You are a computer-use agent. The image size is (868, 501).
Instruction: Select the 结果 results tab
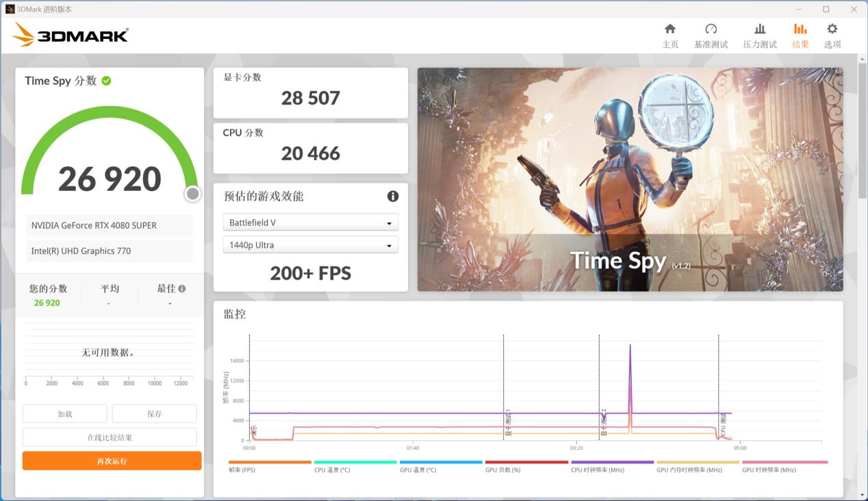pyautogui.click(x=800, y=34)
